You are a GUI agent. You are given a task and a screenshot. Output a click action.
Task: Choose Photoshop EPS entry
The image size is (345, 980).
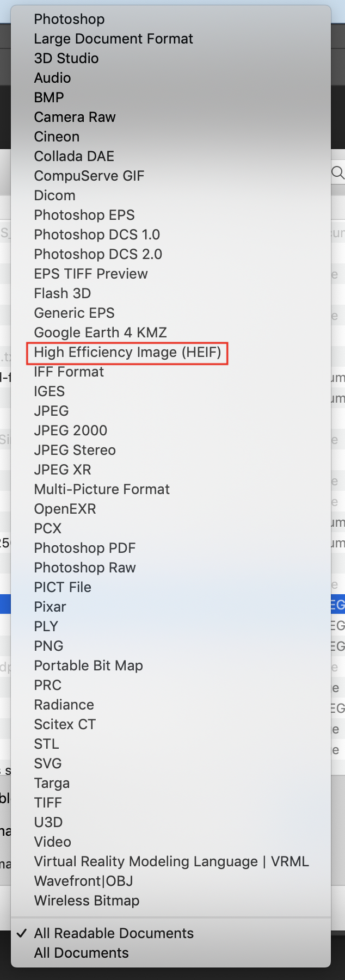(84, 215)
